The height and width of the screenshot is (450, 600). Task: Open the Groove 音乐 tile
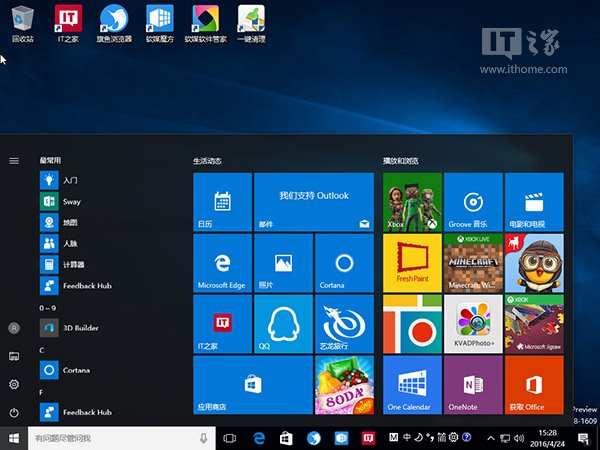473,202
